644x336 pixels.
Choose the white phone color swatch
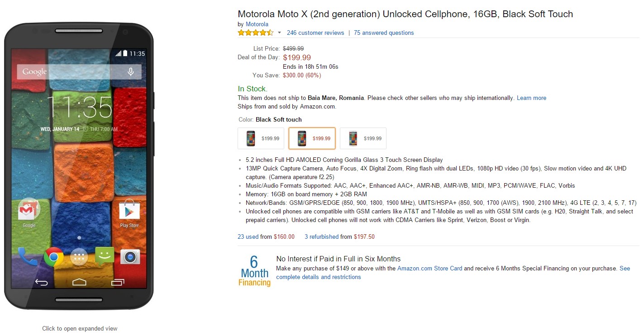coord(363,138)
